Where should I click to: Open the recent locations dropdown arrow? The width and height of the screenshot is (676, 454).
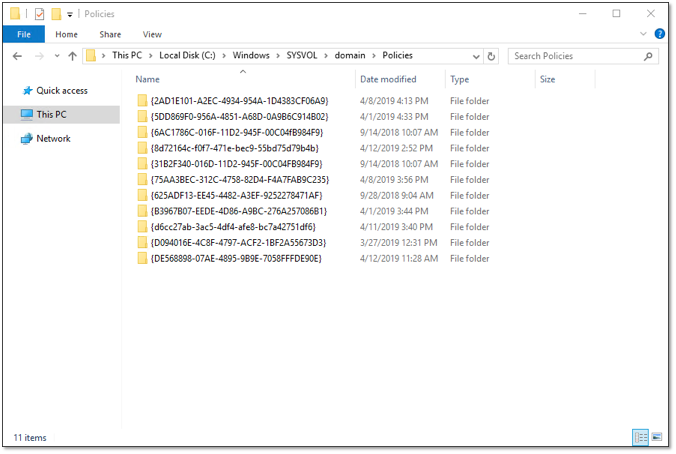pyautogui.click(x=56, y=56)
